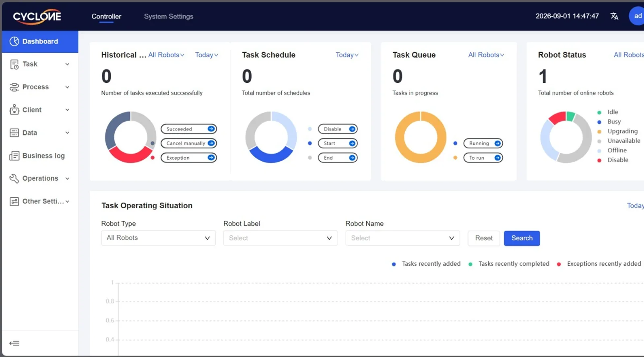The image size is (644, 357).
Task: Click arrow icon on Running pill
Action: coord(497,143)
